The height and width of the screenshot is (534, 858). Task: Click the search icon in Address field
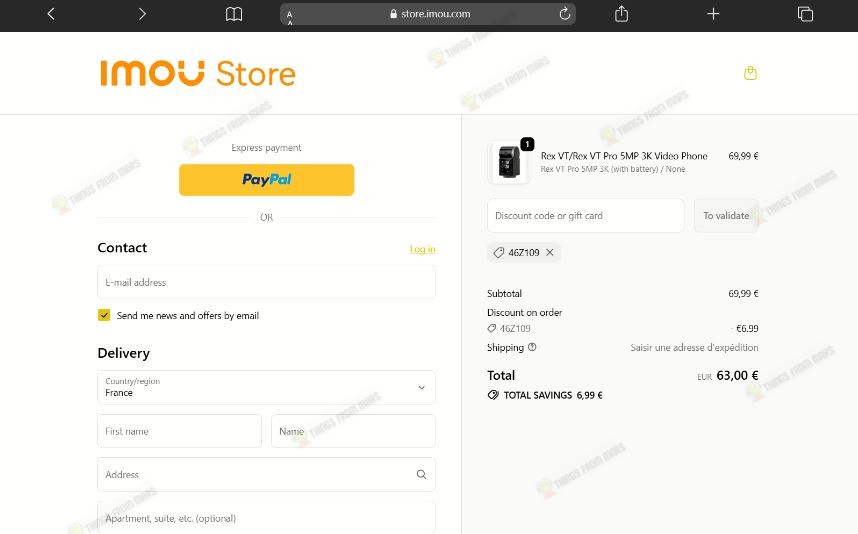[x=421, y=474]
